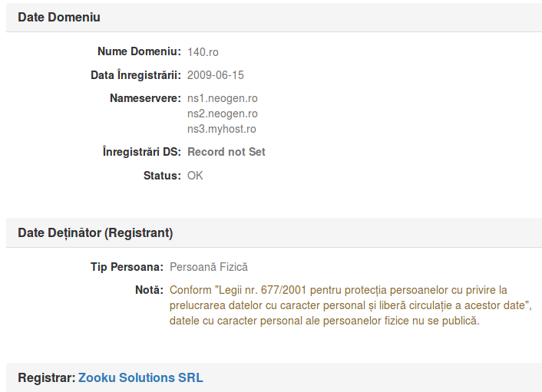
Task: Click nameserver ns1.neogen.ro
Action: (223, 98)
